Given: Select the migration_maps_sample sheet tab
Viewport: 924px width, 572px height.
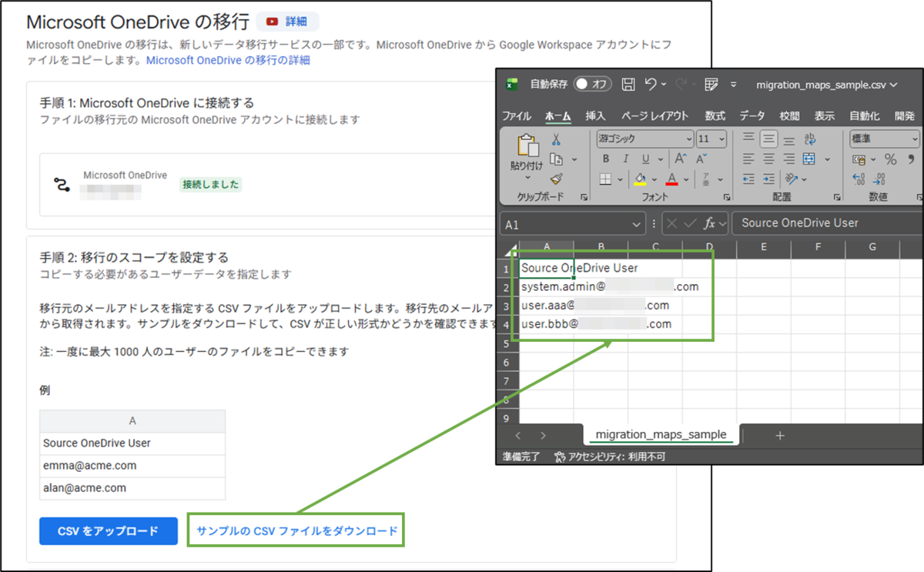Looking at the screenshot, I should tap(661, 435).
